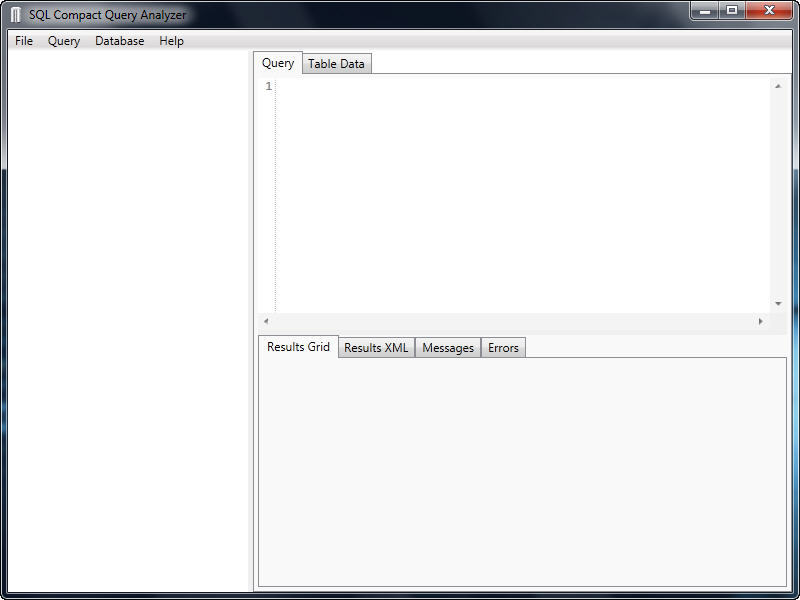Viewport: 800px width, 600px height.
Task: Open the Help menu
Action: tap(171, 41)
